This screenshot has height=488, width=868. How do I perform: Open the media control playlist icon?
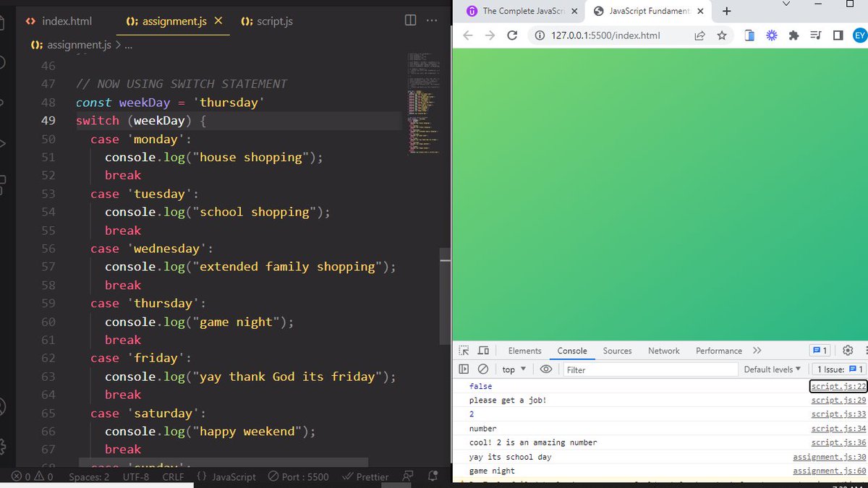point(816,35)
